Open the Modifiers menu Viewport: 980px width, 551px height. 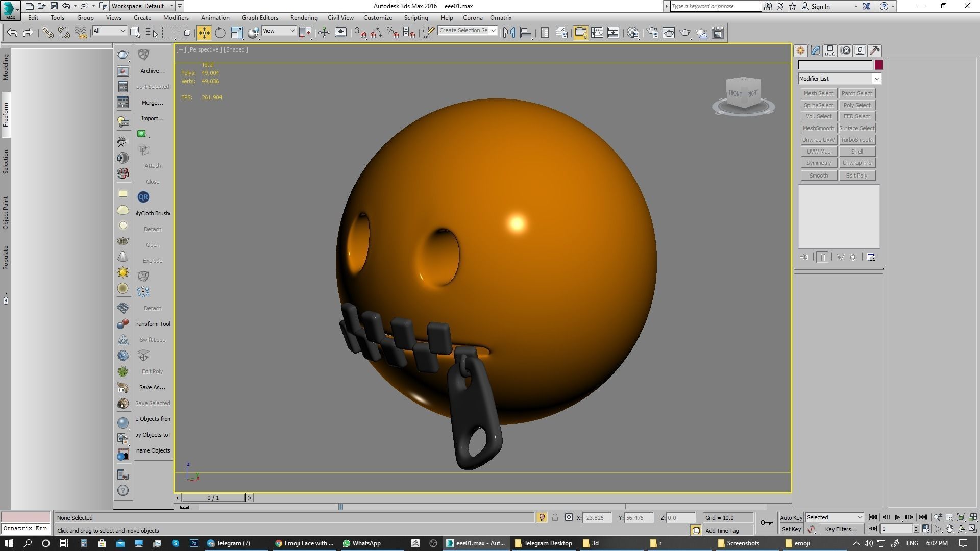[x=176, y=17]
